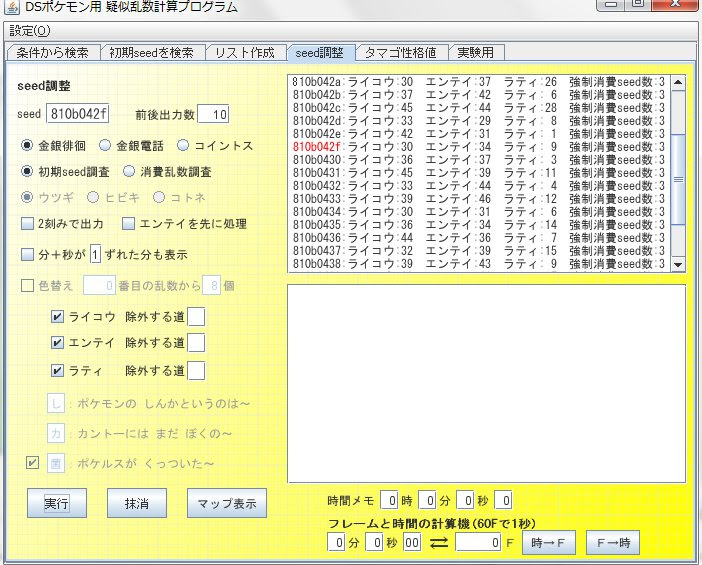Click the 時間メモ minutes field

coord(428,500)
